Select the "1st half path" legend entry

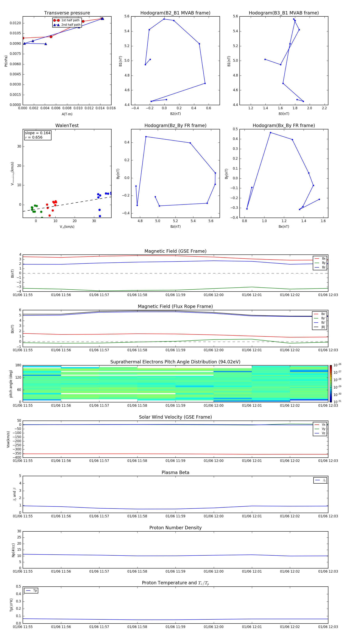point(67,20)
